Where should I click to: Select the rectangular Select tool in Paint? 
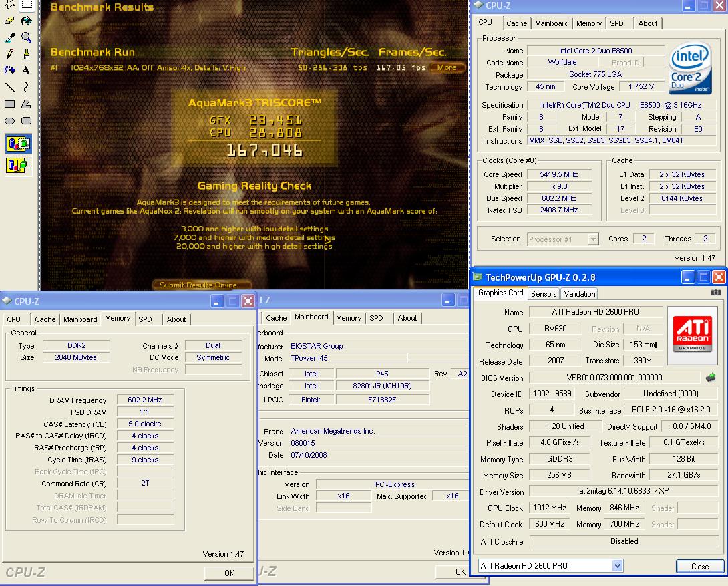[27, 5]
